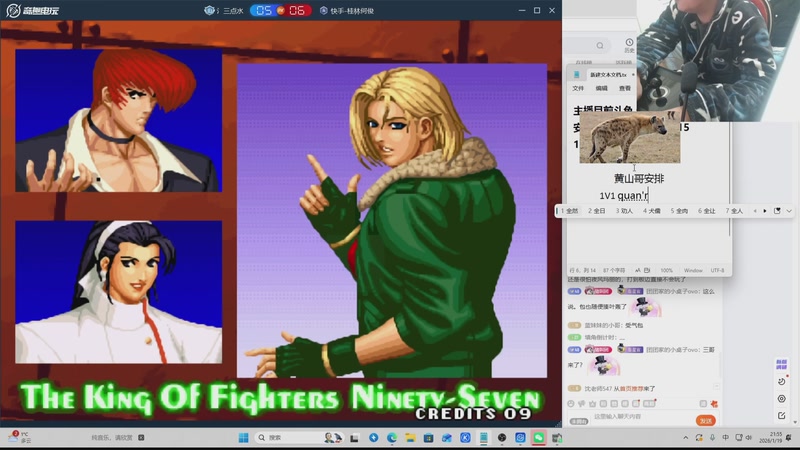The height and width of the screenshot is (450, 800).
Task: Open WeChat from the taskbar
Action: 538,438
